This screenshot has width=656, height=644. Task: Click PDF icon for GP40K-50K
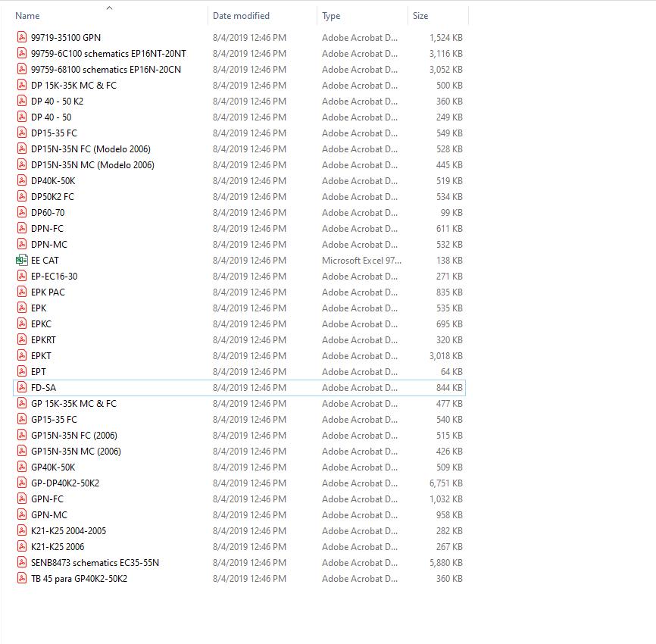(22, 467)
